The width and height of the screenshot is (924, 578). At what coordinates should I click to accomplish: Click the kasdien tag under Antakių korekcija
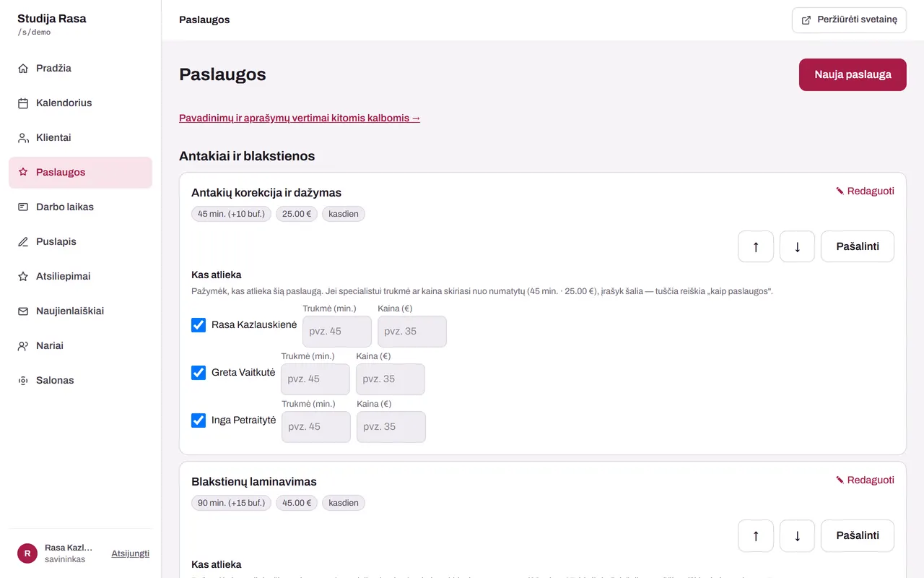coord(344,214)
